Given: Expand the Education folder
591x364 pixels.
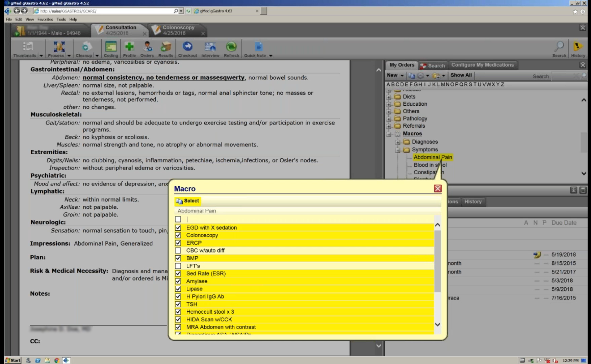Looking at the screenshot, I should point(389,104).
